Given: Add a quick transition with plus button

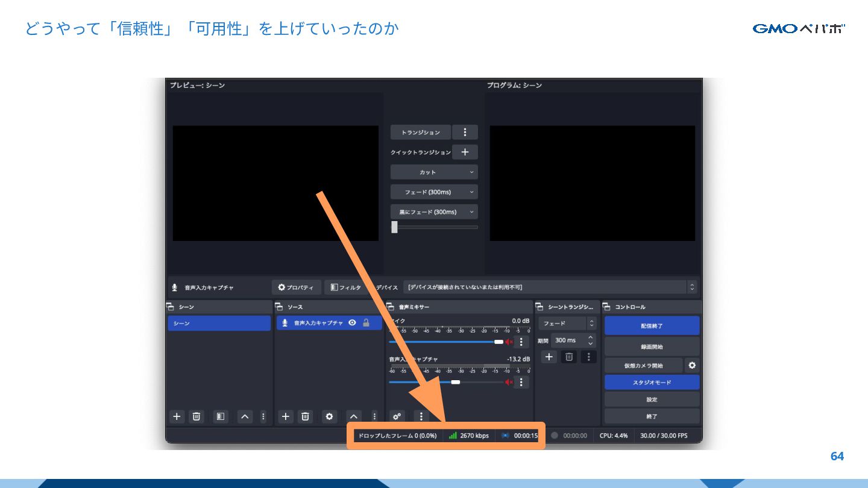Looking at the screenshot, I should [x=465, y=152].
